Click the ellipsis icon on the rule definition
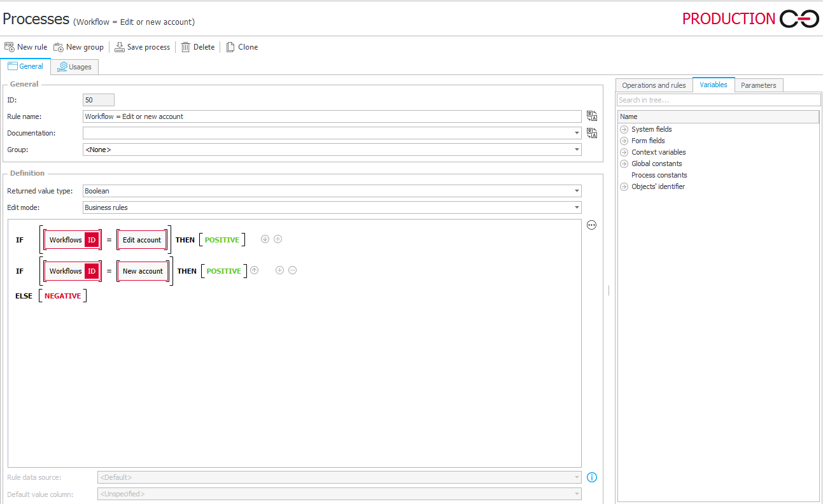 pos(591,225)
